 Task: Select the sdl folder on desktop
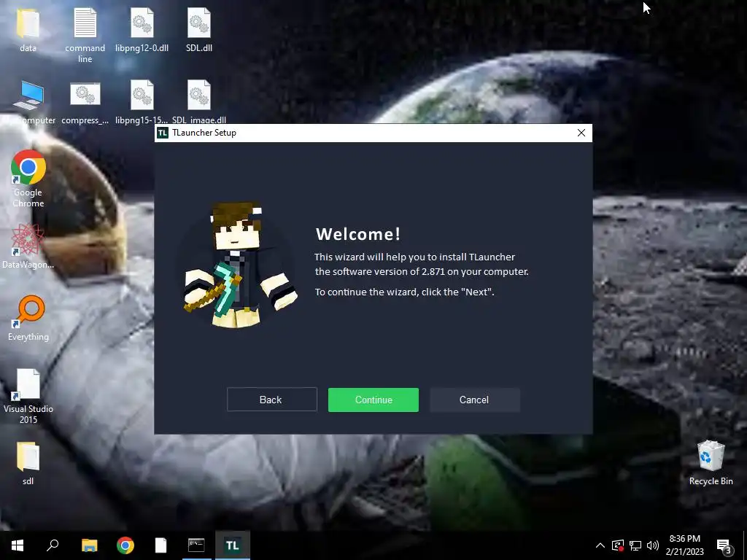click(28, 463)
